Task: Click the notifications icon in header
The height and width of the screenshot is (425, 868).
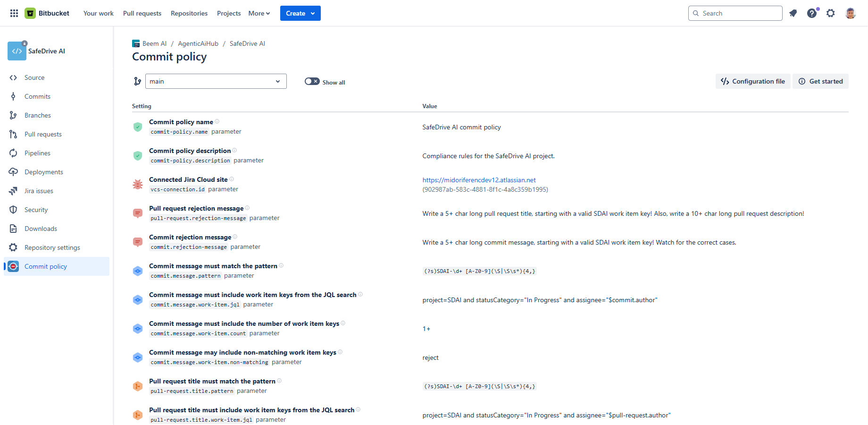Action: (x=793, y=13)
